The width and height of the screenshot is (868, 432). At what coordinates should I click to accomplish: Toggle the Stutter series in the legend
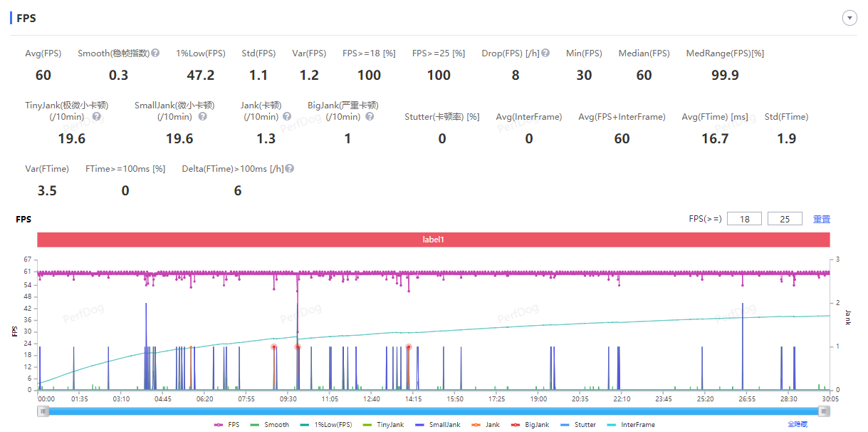[578, 425]
